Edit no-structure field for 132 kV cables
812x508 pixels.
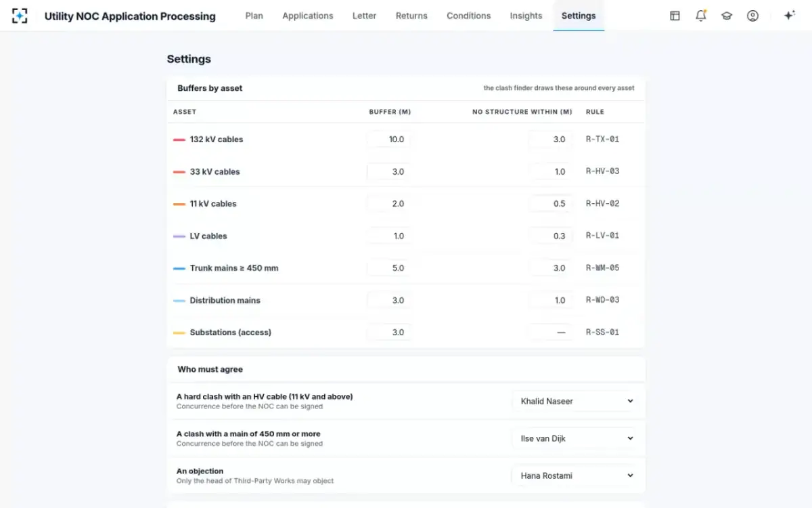[x=550, y=140]
